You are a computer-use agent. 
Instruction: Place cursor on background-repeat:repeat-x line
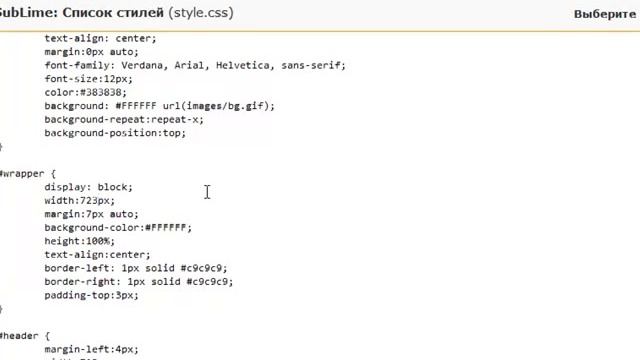pyautogui.click(x=124, y=120)
